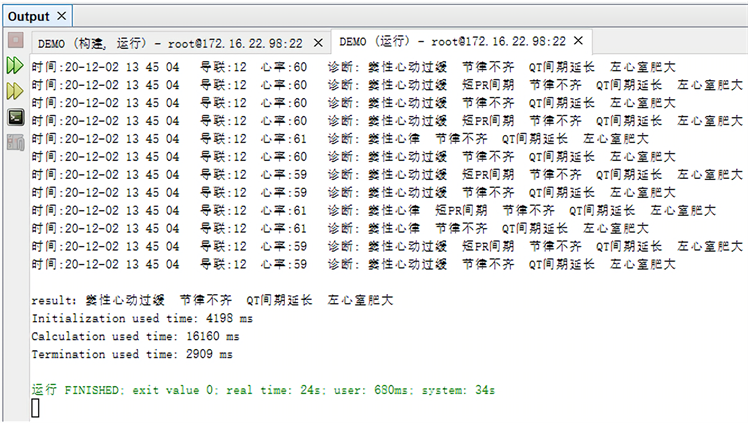Close the DEMO (构建, 运行) tab
The height and width of the screenshot is (423, 748).
[318, 43]
